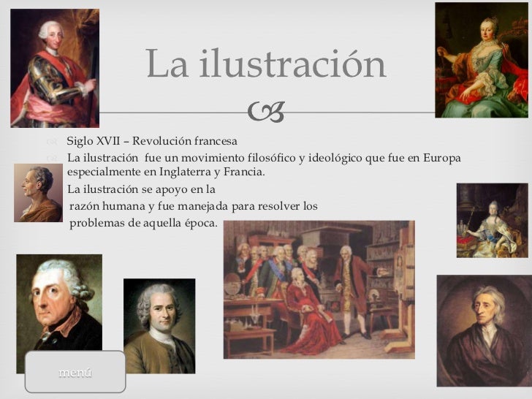The width and height of the screenshot is (532, 399).
Task: Select the 'La ilustración' title text
Action: tap(266, 64)
